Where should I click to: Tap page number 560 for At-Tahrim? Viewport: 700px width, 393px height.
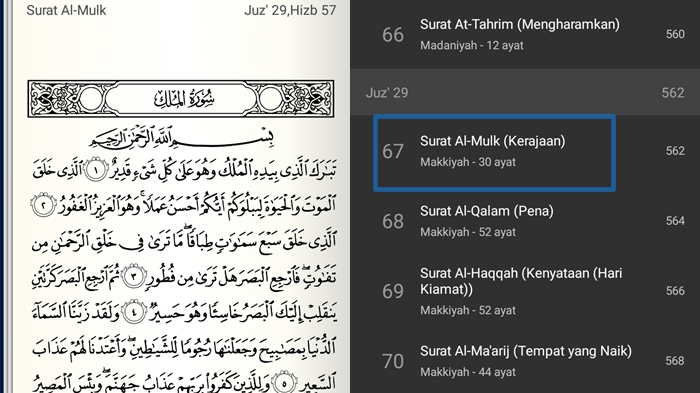point(675,34)
